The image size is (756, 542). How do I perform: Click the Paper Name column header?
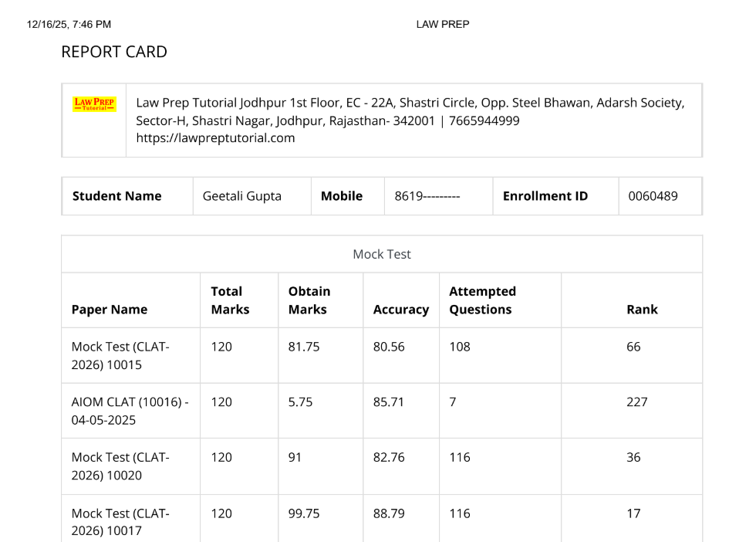[x=109, y=310]
